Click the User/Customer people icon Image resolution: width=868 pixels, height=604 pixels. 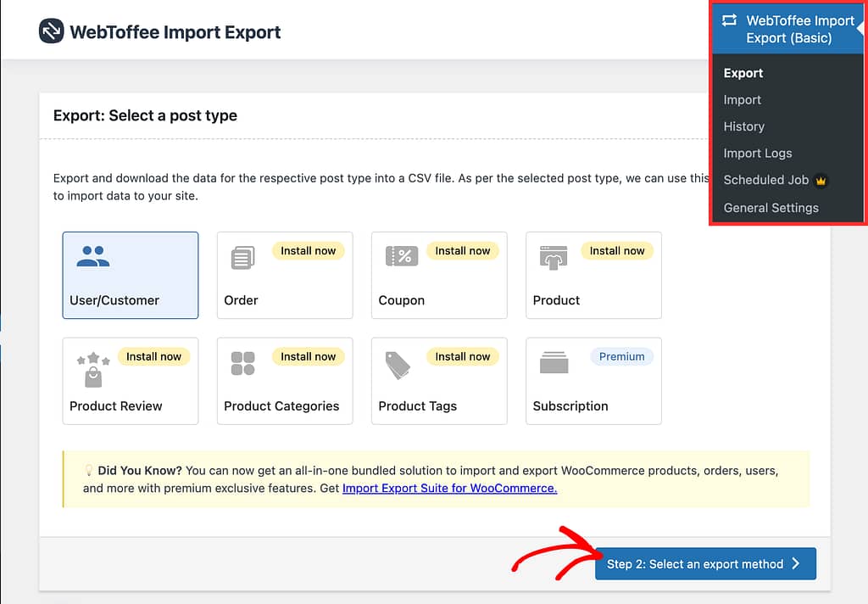pyautogui.click(x=93, y=256)
